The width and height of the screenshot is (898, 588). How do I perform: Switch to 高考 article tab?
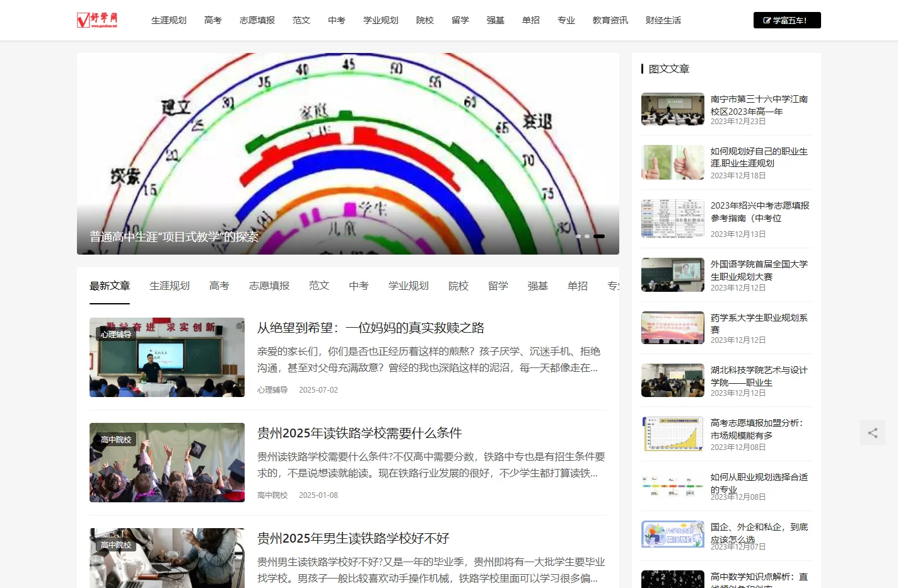pos(219,285)
